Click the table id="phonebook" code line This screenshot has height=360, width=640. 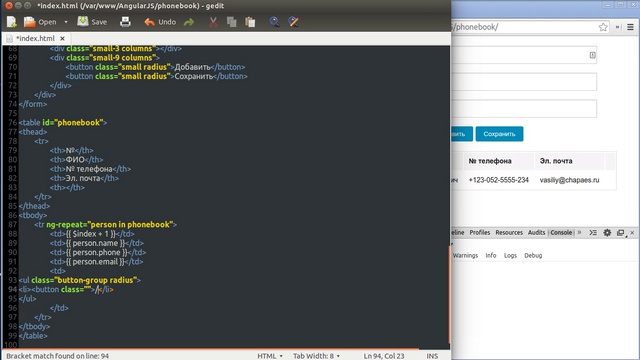point(62,122)
